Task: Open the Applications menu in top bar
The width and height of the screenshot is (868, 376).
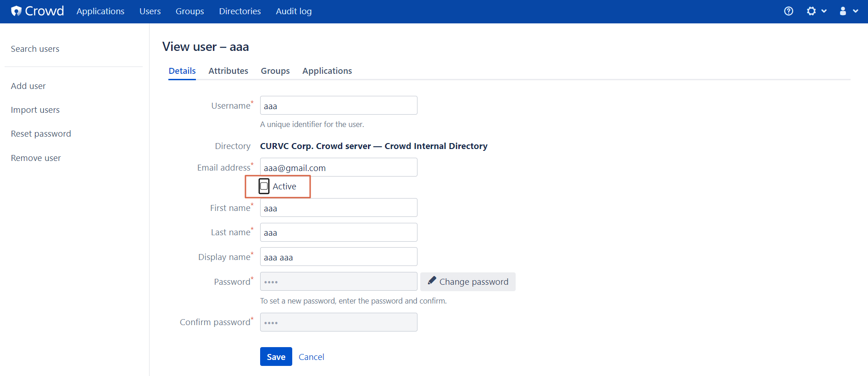Action: pos(100,11)
